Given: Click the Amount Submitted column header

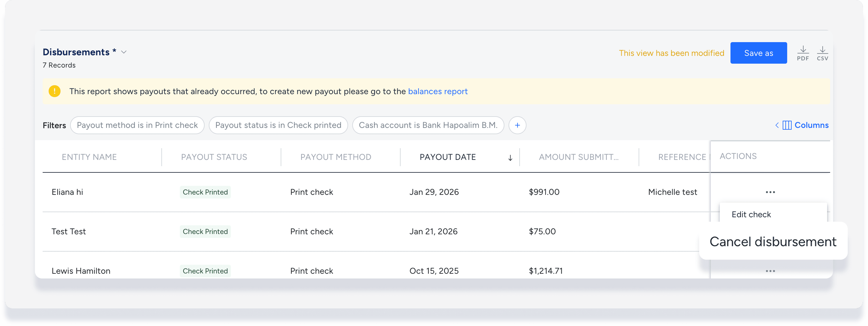Looking at the screenshot, I should click(x=578, y=157).
